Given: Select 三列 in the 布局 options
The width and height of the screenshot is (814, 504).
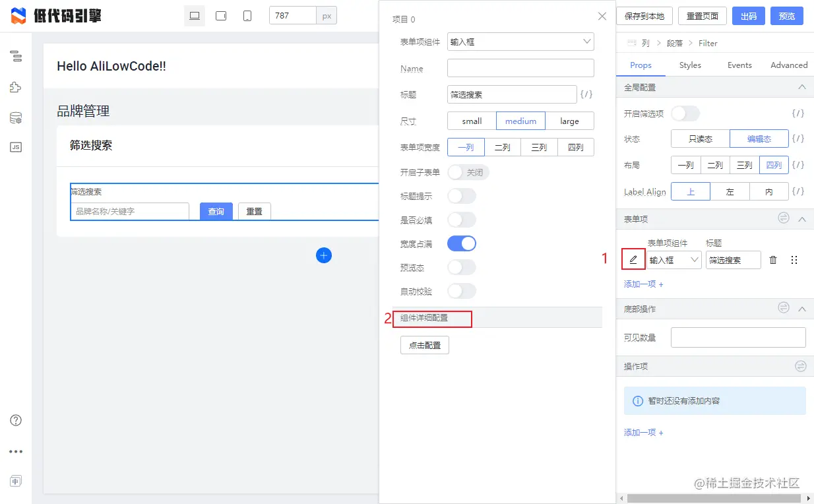Looking at the screenshot, I should tap(744, 165).
